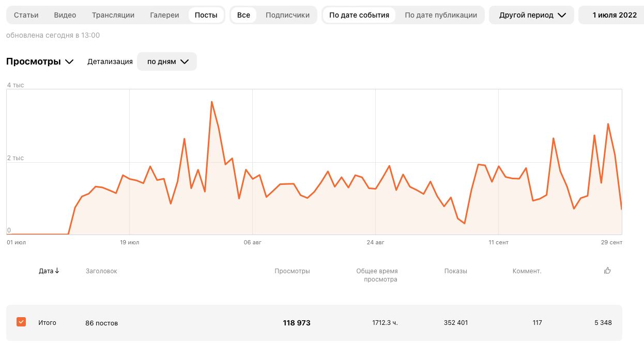
Task: Click the Общее время просмотра column header
Action: (x=377, y=275)
